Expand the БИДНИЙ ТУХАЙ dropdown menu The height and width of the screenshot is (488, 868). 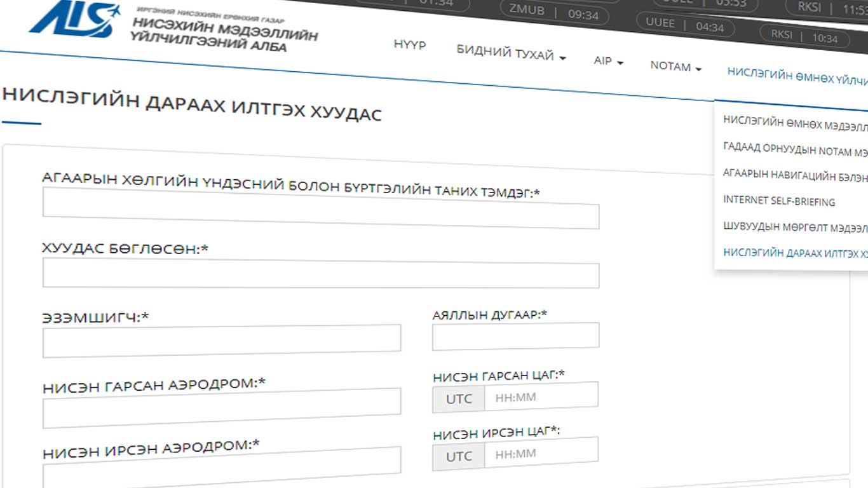(x=511, y=53)
